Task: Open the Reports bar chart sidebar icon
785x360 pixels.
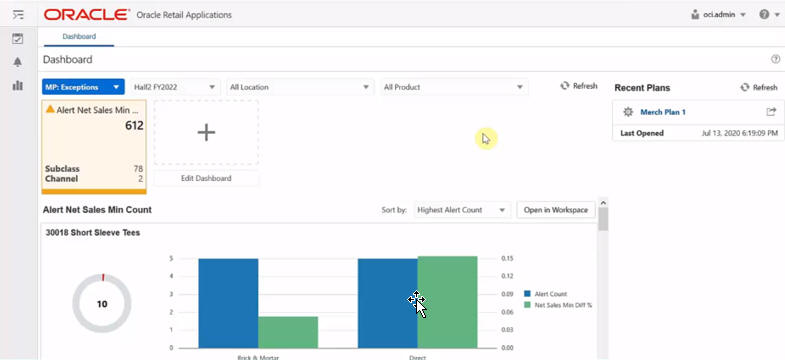Action: click(18, 86)
